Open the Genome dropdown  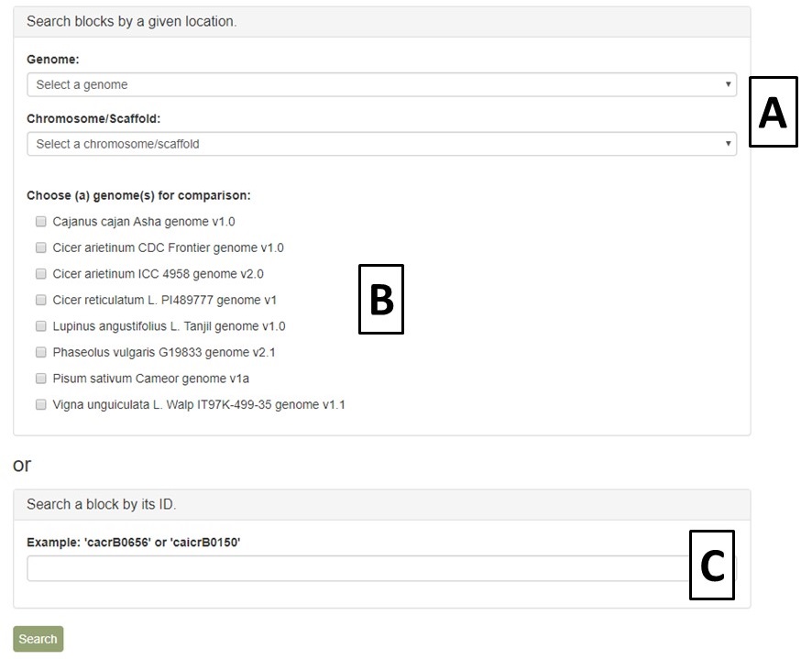point(381,84)
